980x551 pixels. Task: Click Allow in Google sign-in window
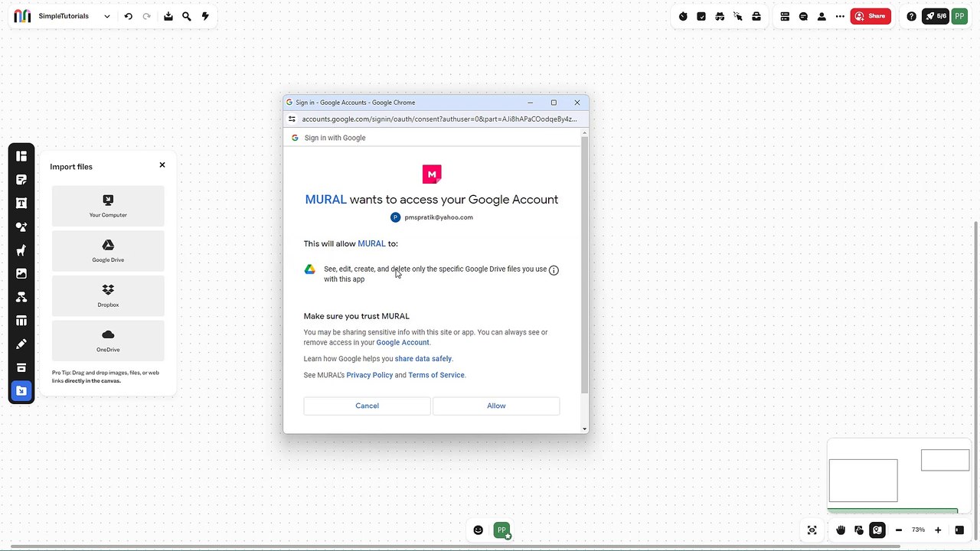coord(496,406)
